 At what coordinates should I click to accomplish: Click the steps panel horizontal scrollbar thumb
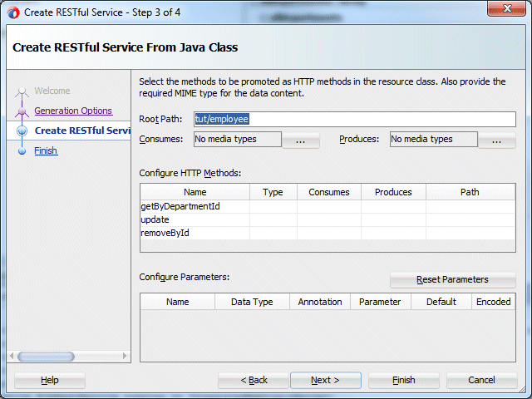point(46,357)
